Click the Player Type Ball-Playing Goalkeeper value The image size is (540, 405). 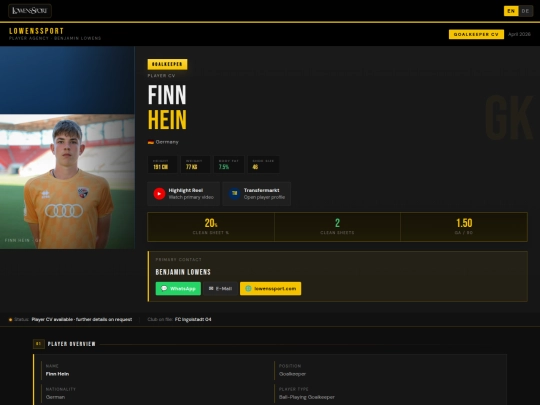point(307,397)
